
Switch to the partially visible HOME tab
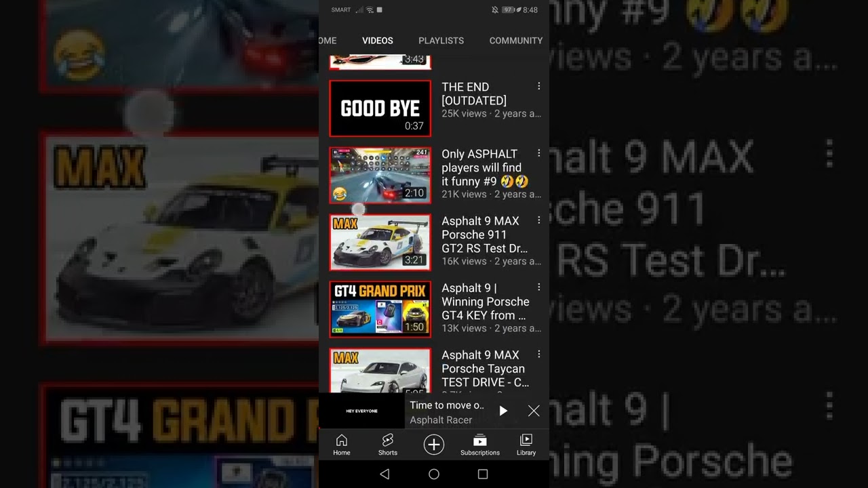(328, 41)
